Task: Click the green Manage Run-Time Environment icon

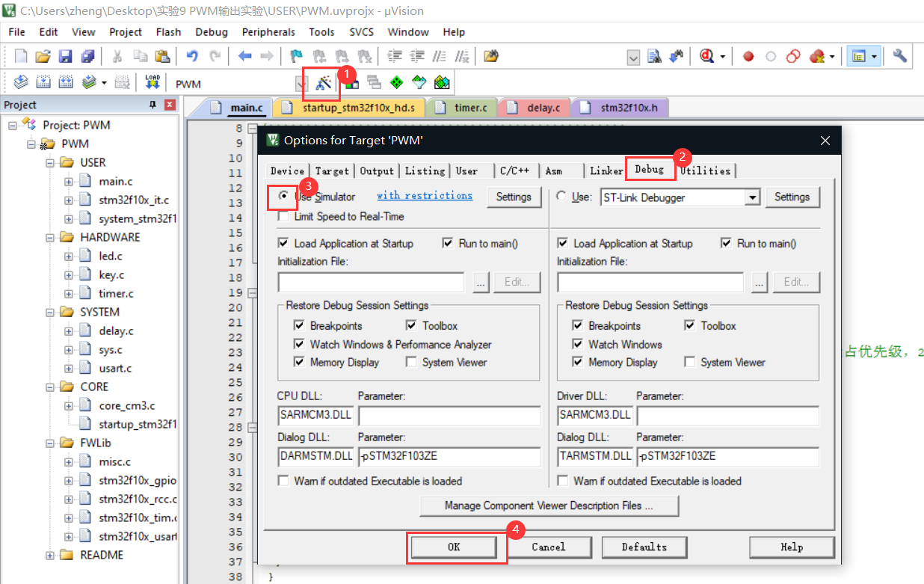Action: pyautogui.click(x=396, y=83)
